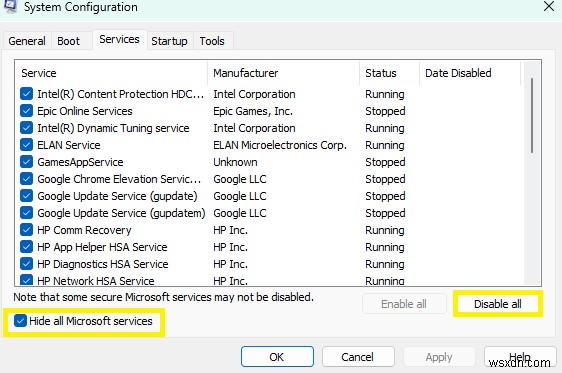This screenshot has width=562, height=373.
Task: Click the OK button
Action: pos(277,357)
